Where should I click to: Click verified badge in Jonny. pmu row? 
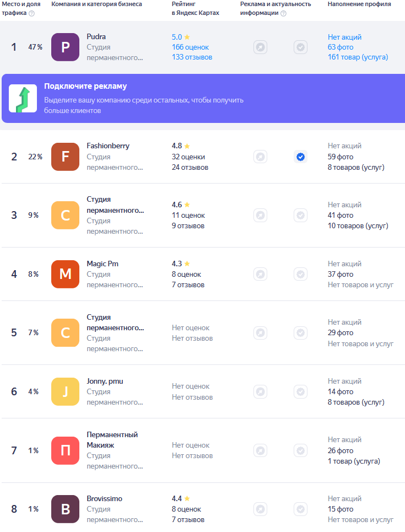(300, 391)
